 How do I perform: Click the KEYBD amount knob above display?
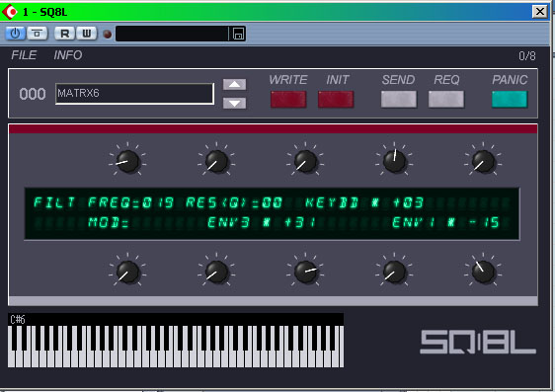pos(394,161)
